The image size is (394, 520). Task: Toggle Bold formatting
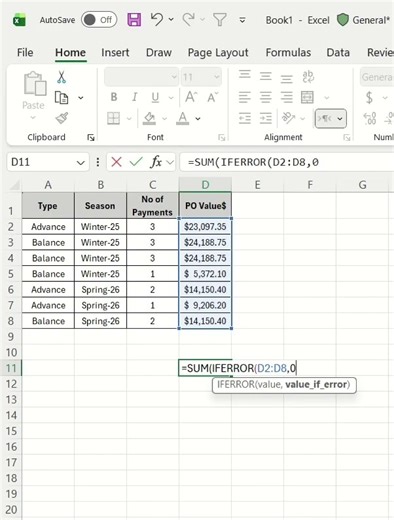click(x=114, y=97)
